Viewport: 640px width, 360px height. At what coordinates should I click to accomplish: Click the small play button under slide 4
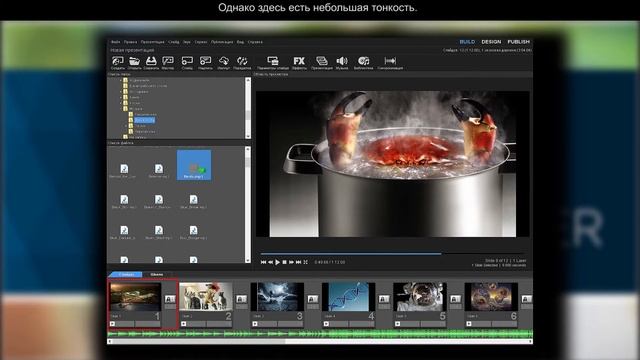[326, 324]
